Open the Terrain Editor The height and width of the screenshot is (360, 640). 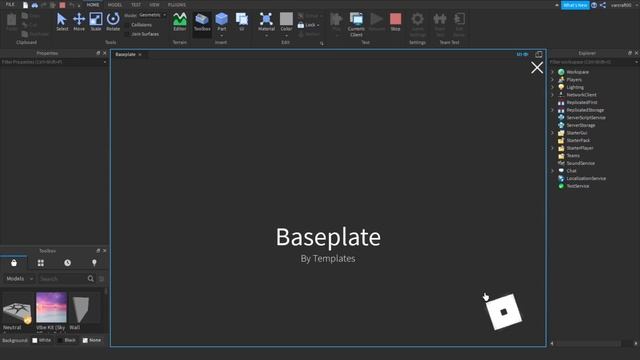180,22
